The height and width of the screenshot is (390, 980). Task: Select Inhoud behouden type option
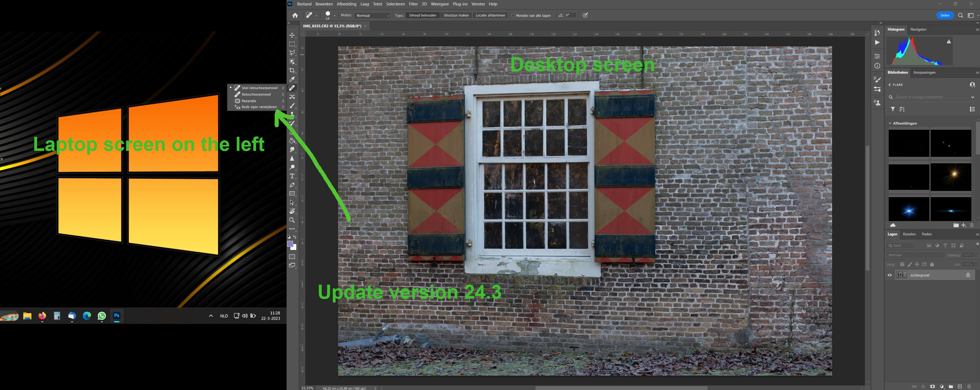(422, 15)
